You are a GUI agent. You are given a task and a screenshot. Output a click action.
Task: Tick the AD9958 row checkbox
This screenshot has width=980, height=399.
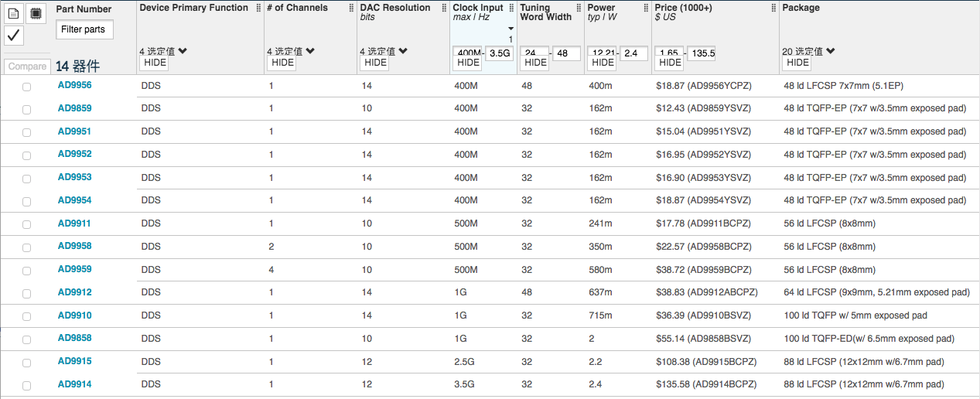[27, 247]
